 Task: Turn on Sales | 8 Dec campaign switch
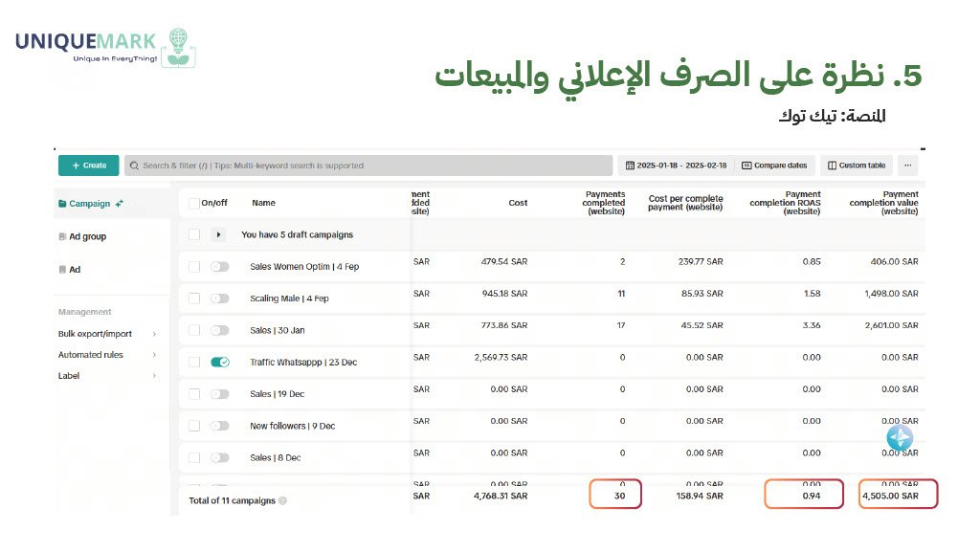(220, 457)
